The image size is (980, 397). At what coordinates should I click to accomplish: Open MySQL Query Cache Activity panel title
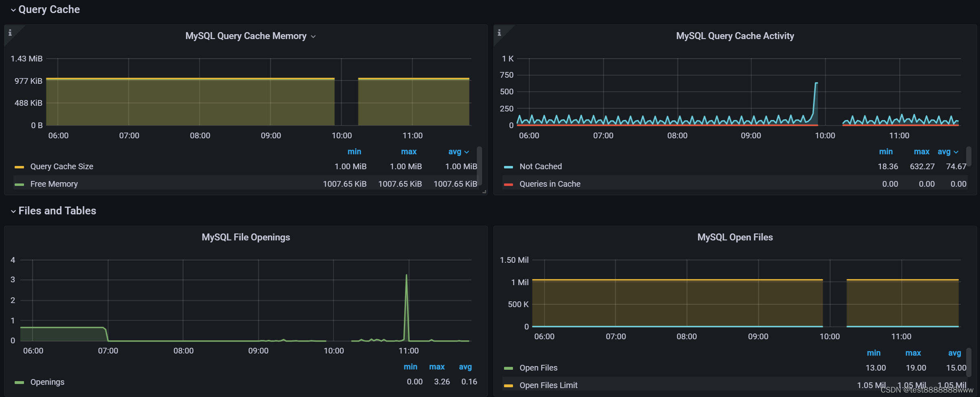(735, 36)
